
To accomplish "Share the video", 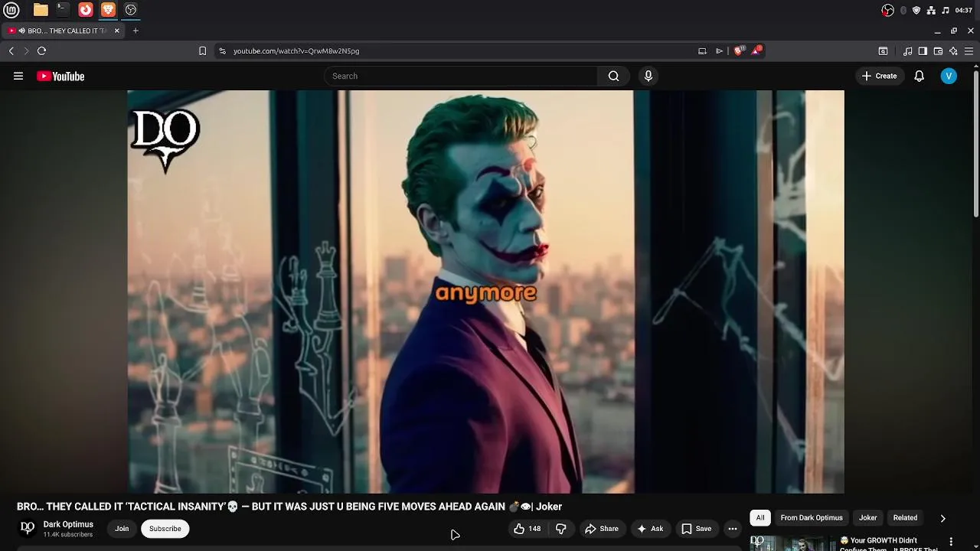I will point(601,529).
